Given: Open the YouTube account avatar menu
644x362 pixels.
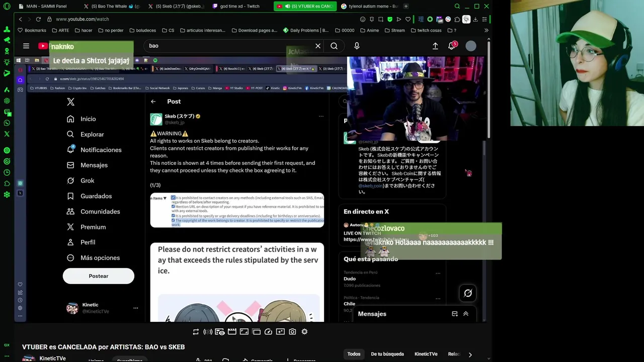Looking at the screenshot, I should pyautogui.click(x=471, y=46).
